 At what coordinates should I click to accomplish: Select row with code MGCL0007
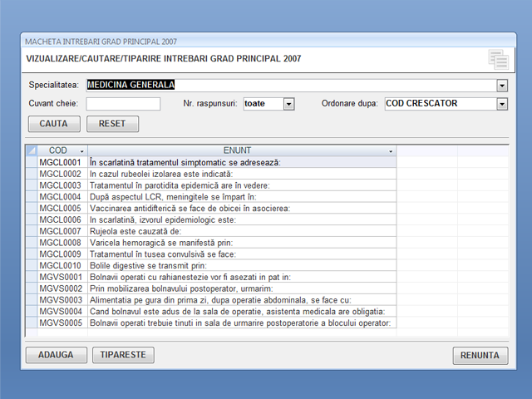pos(61,231)
